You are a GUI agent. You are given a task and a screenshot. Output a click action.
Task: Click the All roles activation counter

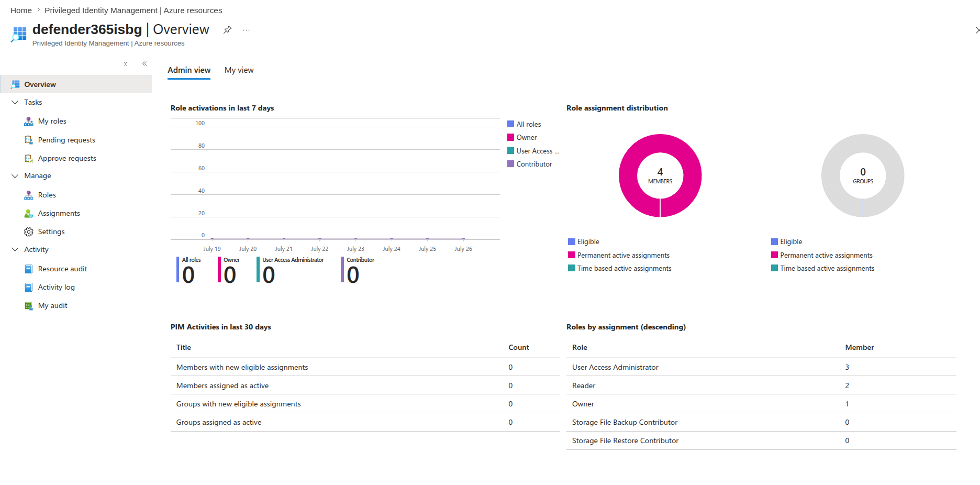click(x=189, y=270)
